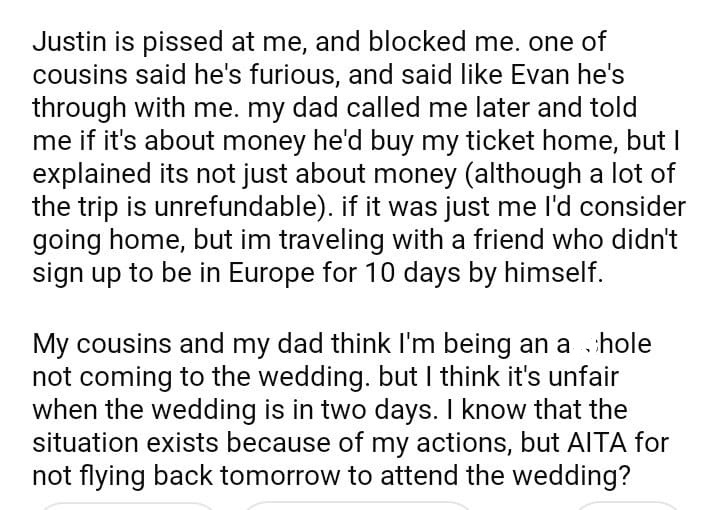Screen dimensions: 720x510
Task: Click the middle pill button at bottom
Action: [357, 505]
